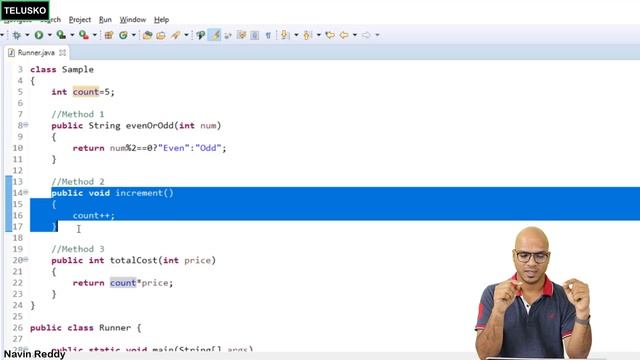Click 'class Sample' declaration text

tap(62, 69)
